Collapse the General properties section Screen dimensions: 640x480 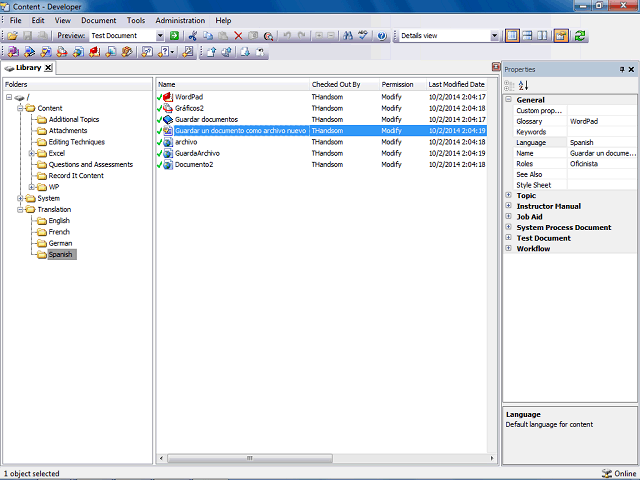click(509, 100)
